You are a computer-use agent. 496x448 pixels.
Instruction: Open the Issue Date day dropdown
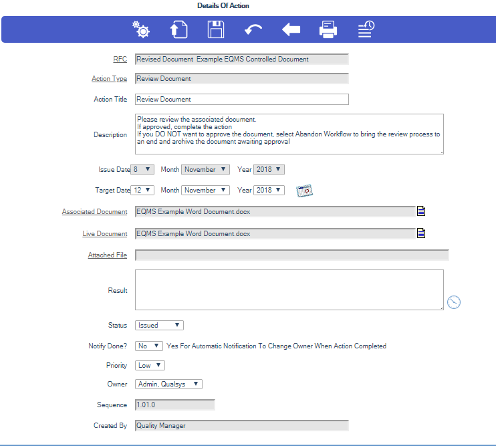(142, 170)
